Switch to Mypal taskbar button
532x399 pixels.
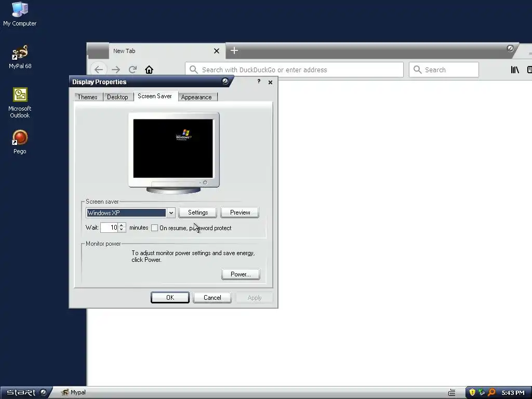73,393
